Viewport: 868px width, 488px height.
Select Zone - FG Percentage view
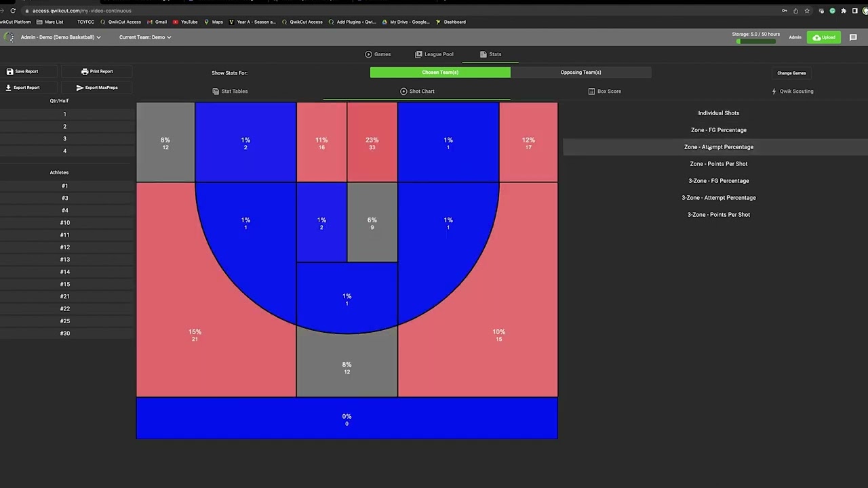[x=719, y=130]
